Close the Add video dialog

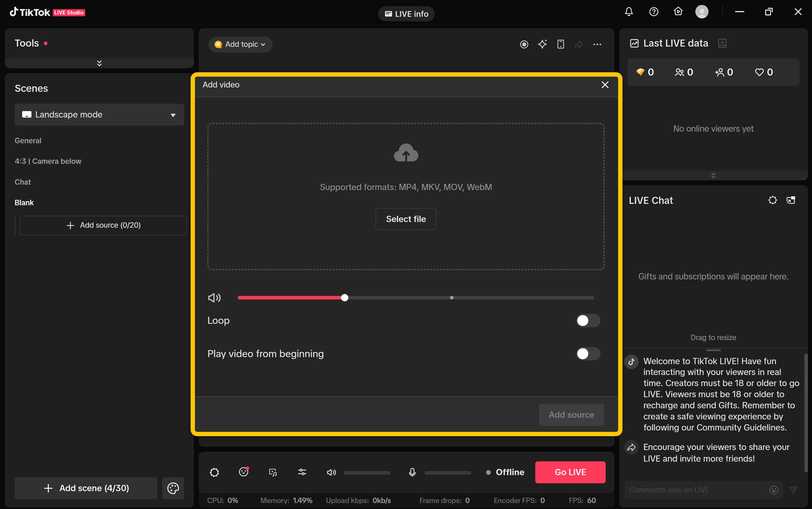click(x=605, y=85)
